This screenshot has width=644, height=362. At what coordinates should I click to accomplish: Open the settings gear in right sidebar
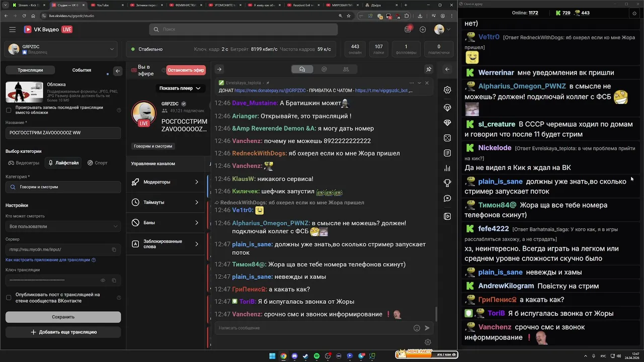447,90
